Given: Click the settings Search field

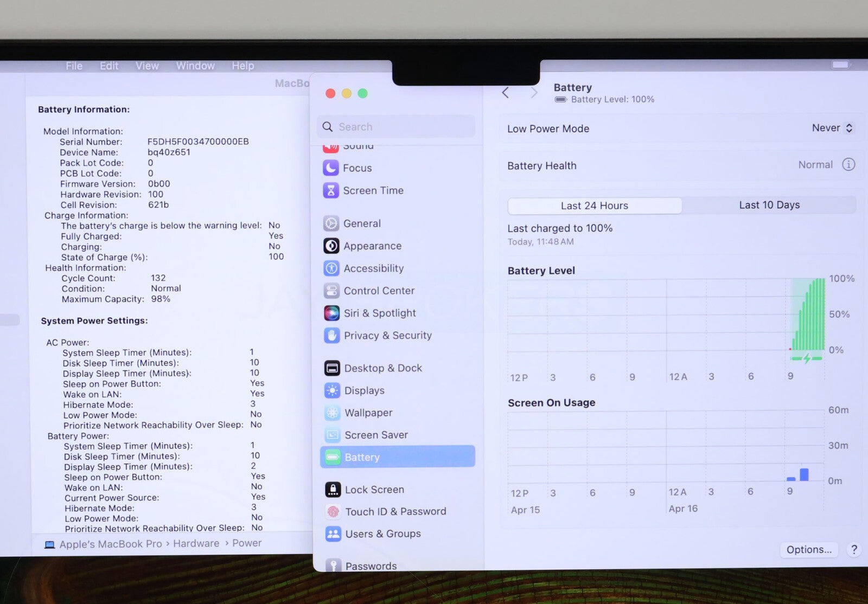Looking at the screenshot, I should [x=396, y=127].
